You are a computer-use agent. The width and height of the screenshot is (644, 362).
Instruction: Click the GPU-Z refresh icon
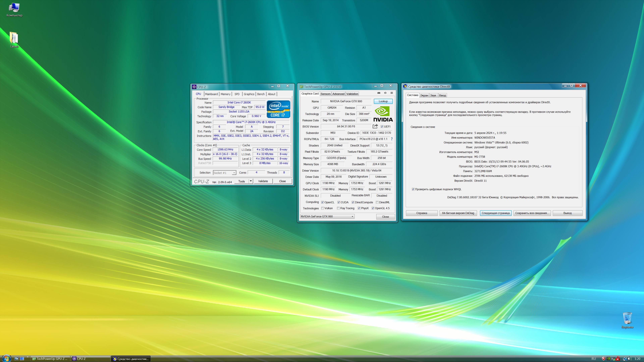click(385, 93)
